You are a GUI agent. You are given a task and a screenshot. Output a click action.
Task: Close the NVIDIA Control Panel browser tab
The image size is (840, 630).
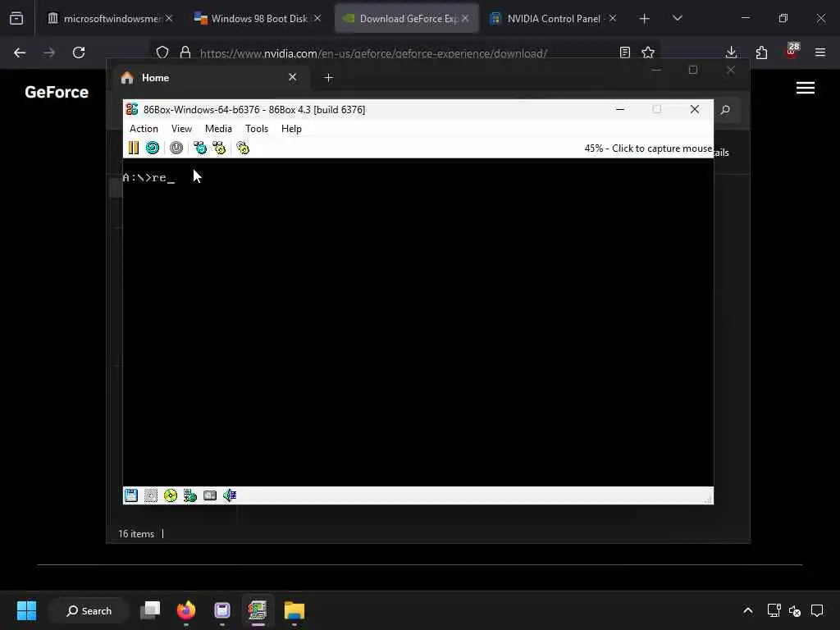click(x=612, y=18)
